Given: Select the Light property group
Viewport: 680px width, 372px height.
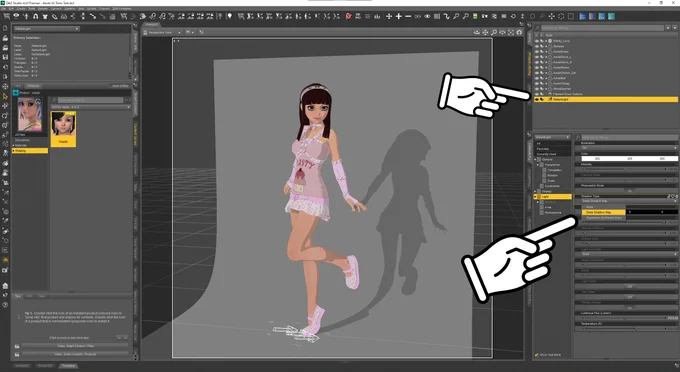Looking at the screenshot, I should point(553,196).
